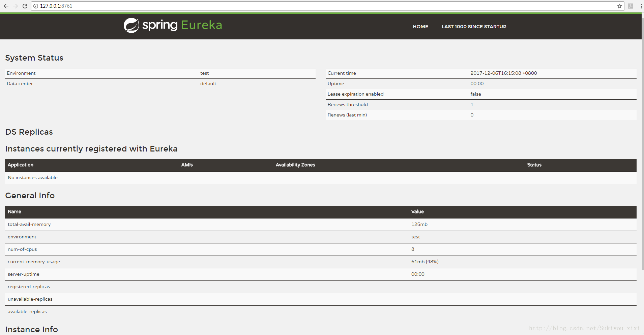Select the Renews (last min) label
This screenshot has width=644, height=335.
point(347,115)
